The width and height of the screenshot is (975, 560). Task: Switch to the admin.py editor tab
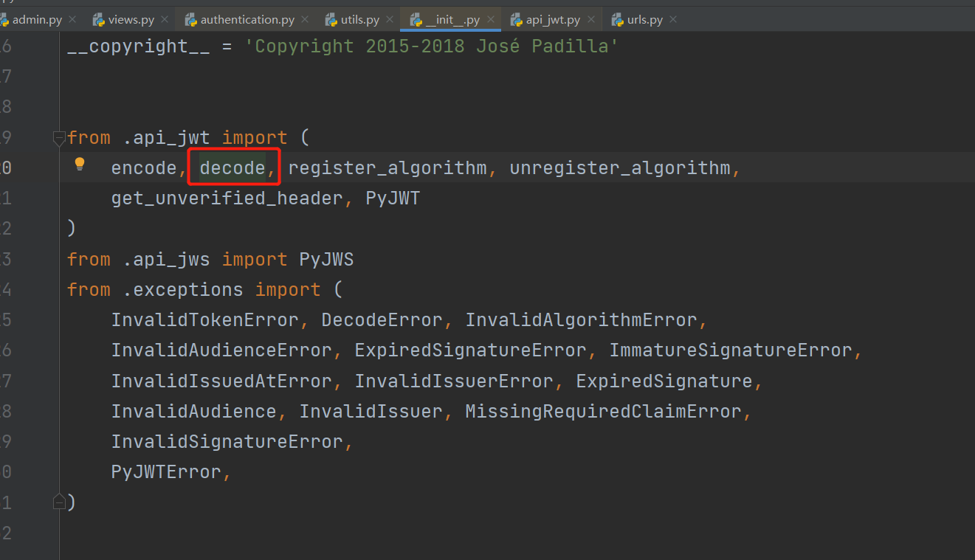[37, 20]
